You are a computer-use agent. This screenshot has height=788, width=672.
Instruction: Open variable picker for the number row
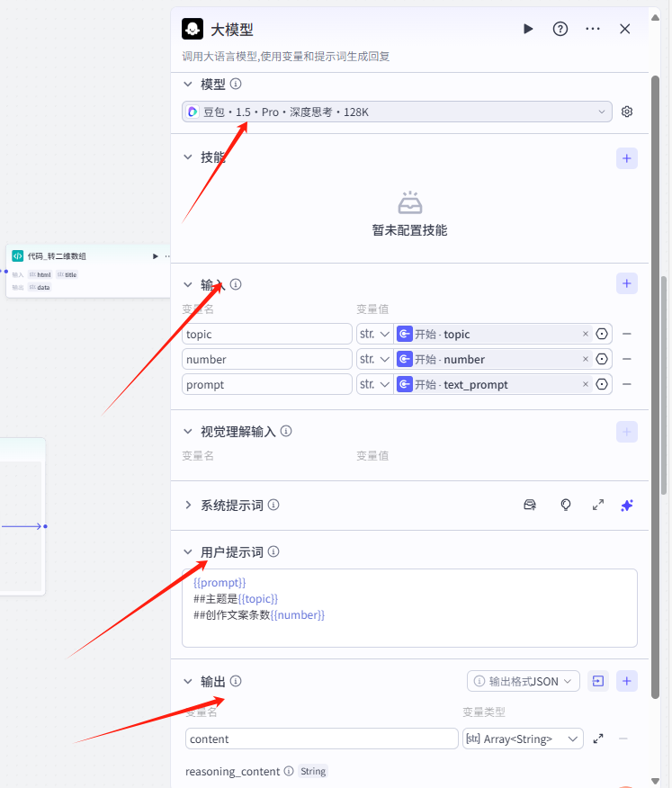point(602,359)
